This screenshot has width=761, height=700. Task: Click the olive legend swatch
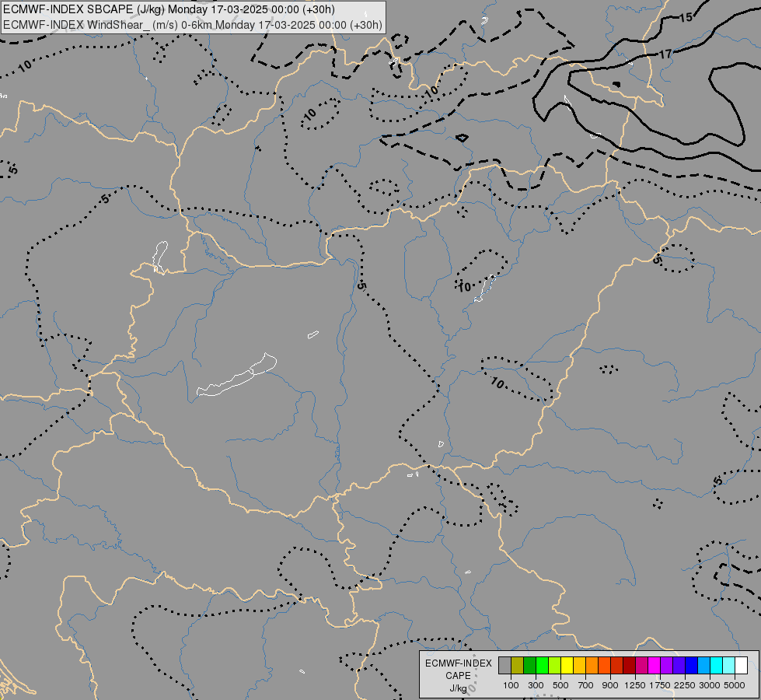tap(518, 665)
